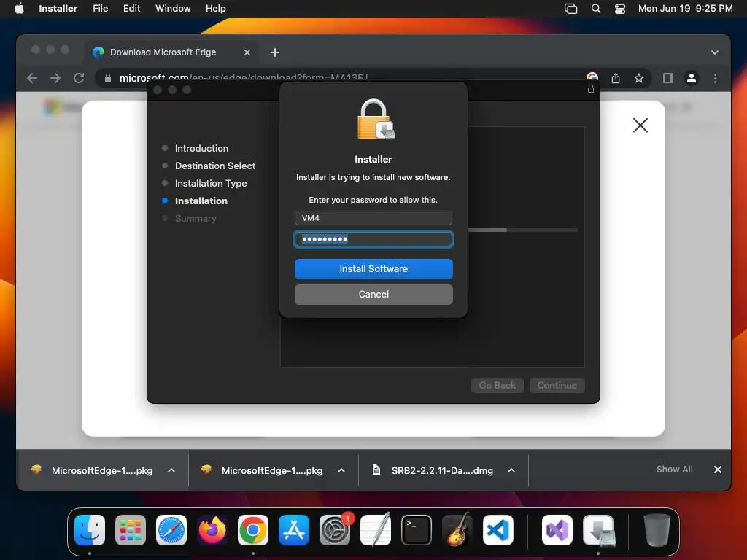Screen dimensions: 747x560
Task: Open Finder from the Dock
Action: [90, 530]
